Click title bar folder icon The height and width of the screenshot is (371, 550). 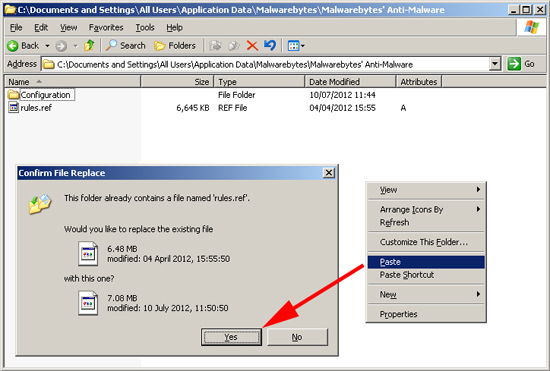(x=10, y=9)
